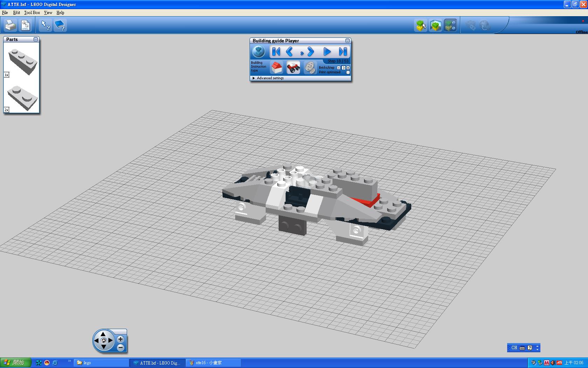Jump to the first building step
Screen dimensions: 588x368
tap(276, 52)
